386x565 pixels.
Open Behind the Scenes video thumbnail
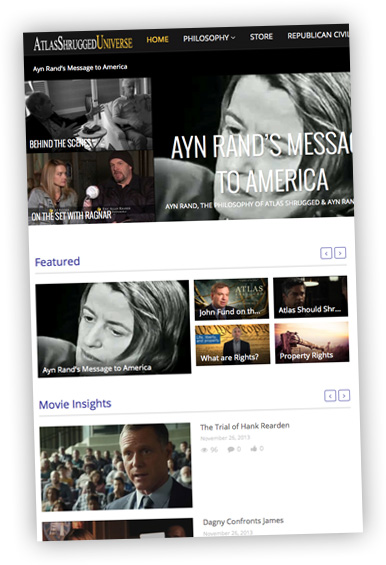(x=89, y=115)
